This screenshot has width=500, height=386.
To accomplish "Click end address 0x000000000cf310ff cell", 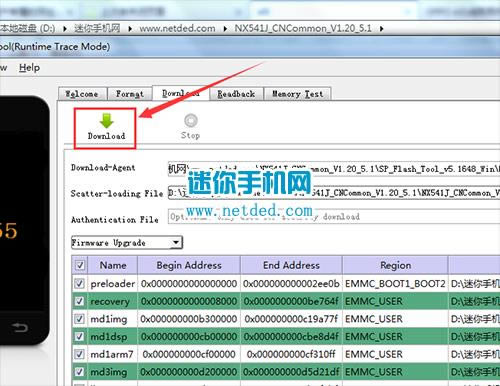I will 291,354.
